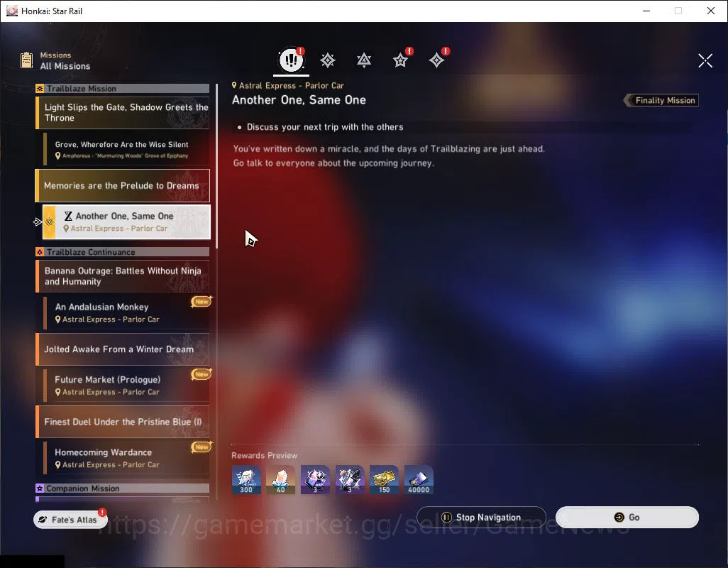The height and width of the screenshot is (568, 728).
Task: Select 'Grove, Wherefore Are the Wise Silent' mission
Action: coord(126,149)
